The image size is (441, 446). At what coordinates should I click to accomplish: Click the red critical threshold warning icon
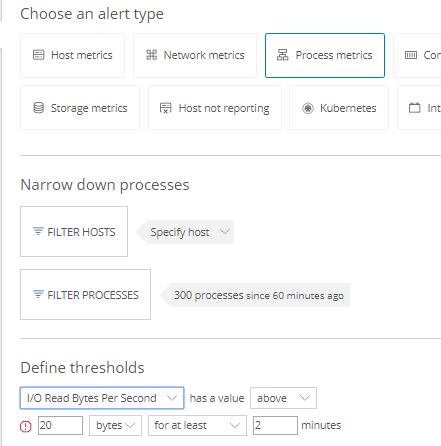[26, 426]
